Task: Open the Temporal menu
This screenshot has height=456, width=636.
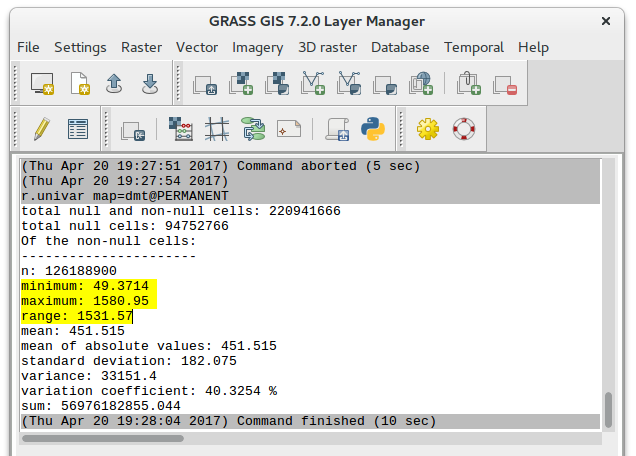Action: click(474, 47)
